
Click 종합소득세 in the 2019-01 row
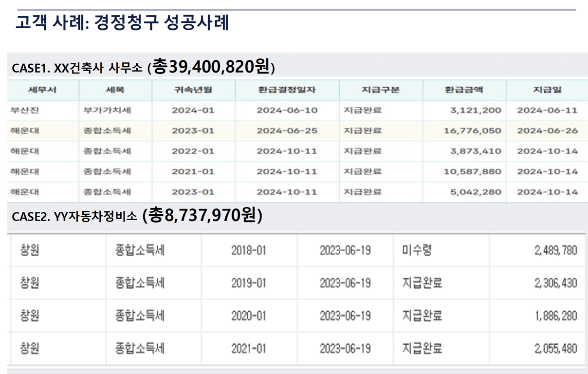coord(140,283)
